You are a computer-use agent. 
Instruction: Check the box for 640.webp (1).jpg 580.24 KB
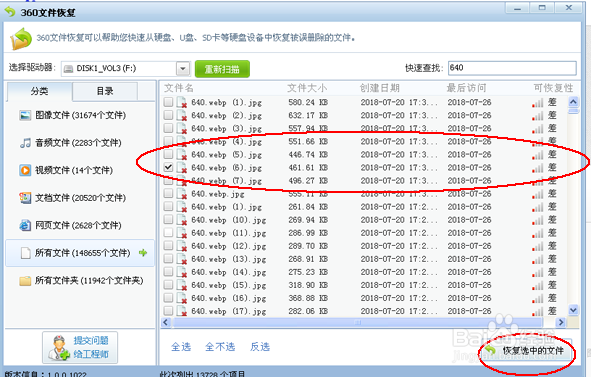pyautogui.click(x=168, y=102)
